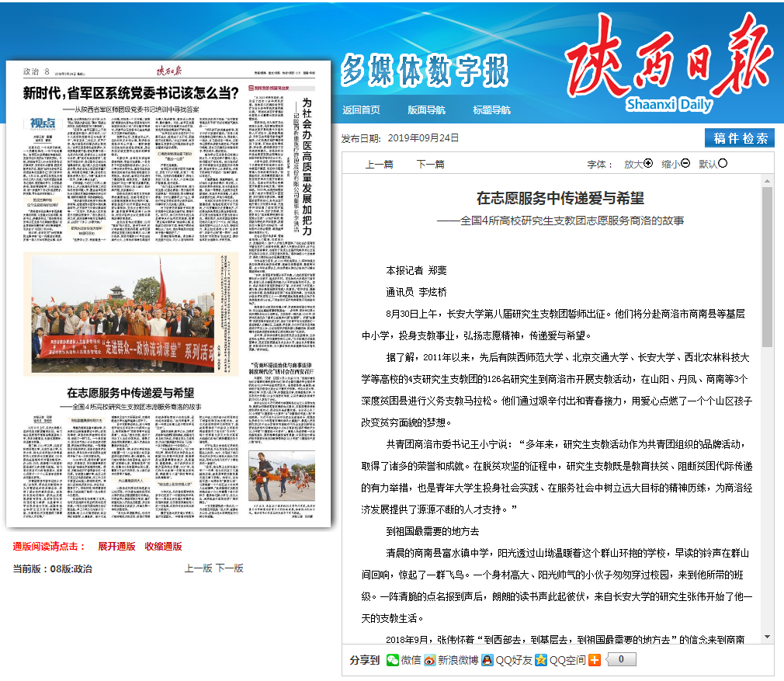
Task: Click QQ空间 share text link
Action: (x=567, y=661)
